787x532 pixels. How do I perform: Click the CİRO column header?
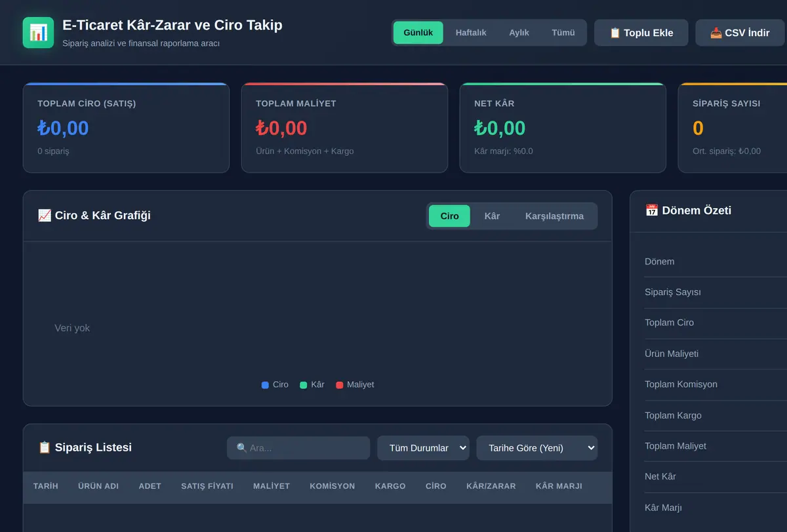[x=435, y=486]
